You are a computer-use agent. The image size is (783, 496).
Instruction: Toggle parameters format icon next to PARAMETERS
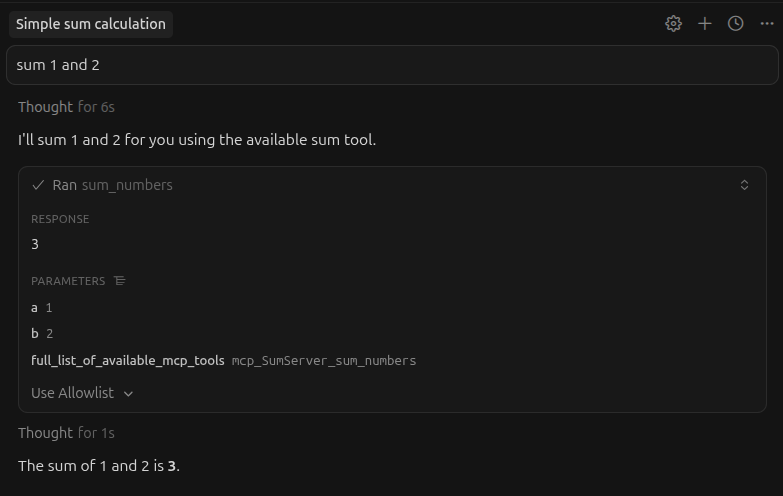coord(120,281)
